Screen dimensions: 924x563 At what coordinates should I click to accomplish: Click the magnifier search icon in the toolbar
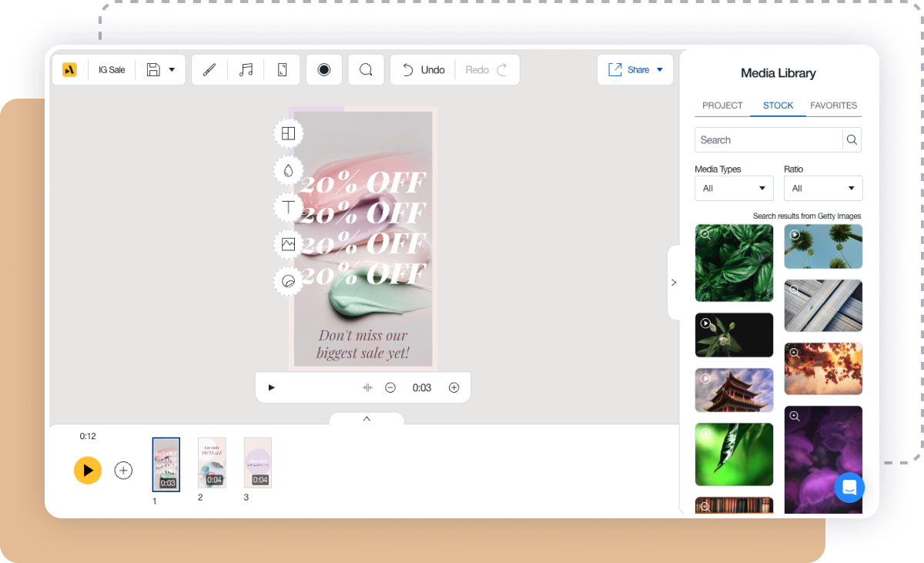pos(366,69)
